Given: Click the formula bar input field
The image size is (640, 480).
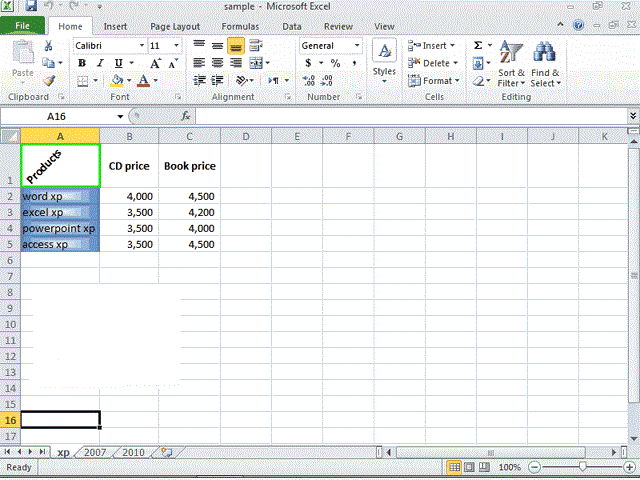Looking at the screenshot, I should click(411, 116).
